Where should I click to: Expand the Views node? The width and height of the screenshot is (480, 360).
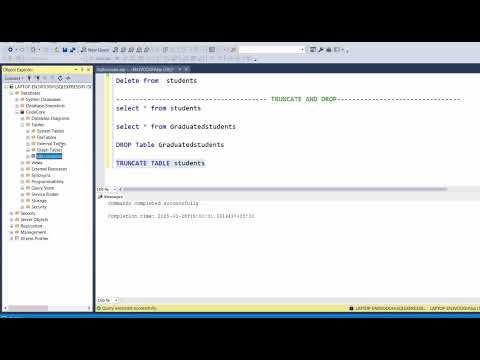[22, 163]
